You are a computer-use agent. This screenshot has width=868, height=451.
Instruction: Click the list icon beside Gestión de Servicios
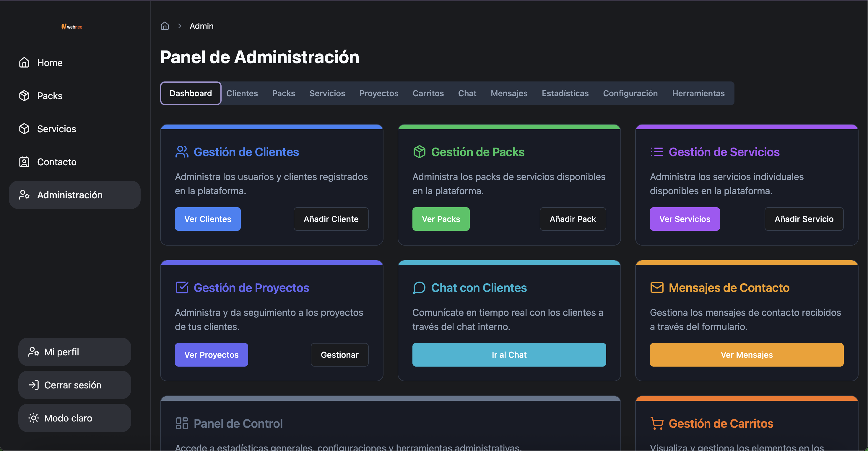(657, 152)
